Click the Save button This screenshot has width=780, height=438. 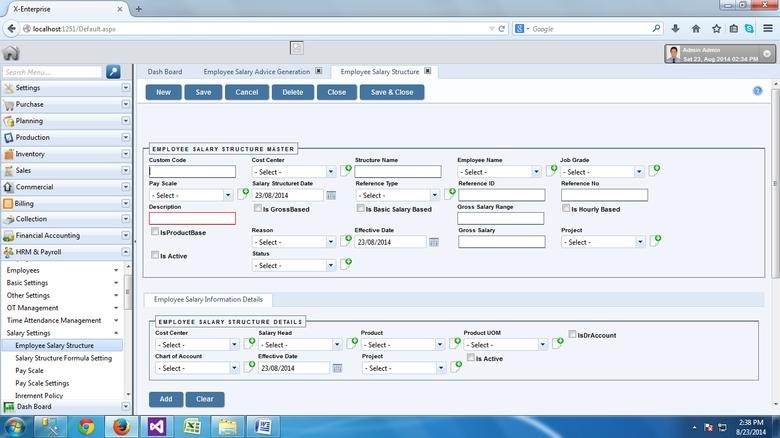(x=203, y=92)
